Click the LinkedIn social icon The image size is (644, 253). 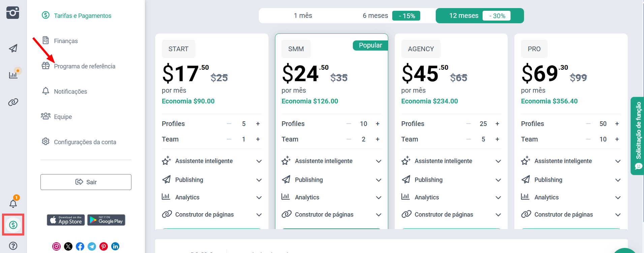[x=115, y=246]
